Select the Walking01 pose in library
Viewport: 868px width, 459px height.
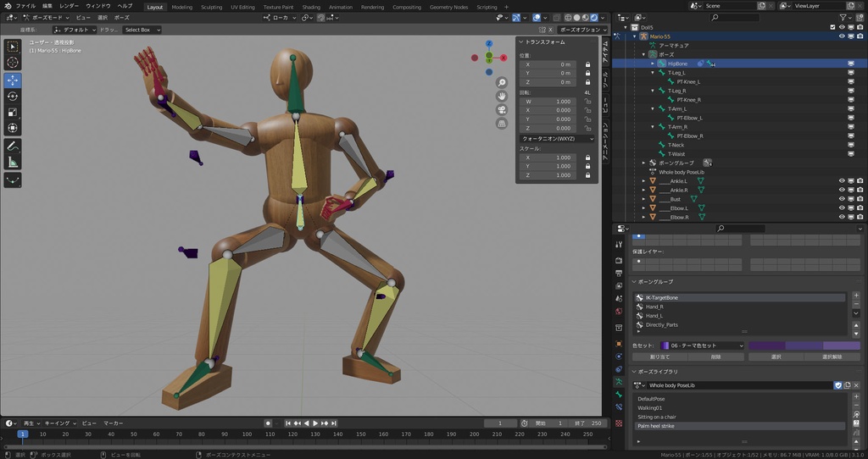(x=651, y=407)
